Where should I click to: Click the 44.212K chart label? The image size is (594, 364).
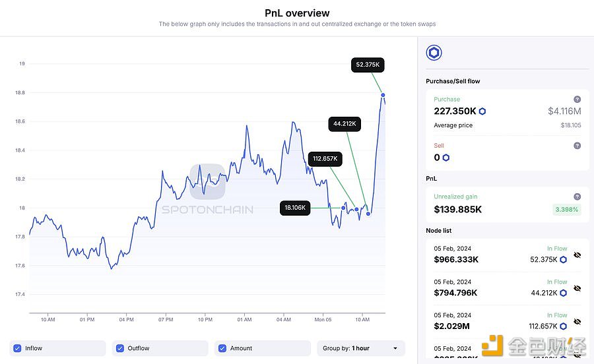point(345,124)
